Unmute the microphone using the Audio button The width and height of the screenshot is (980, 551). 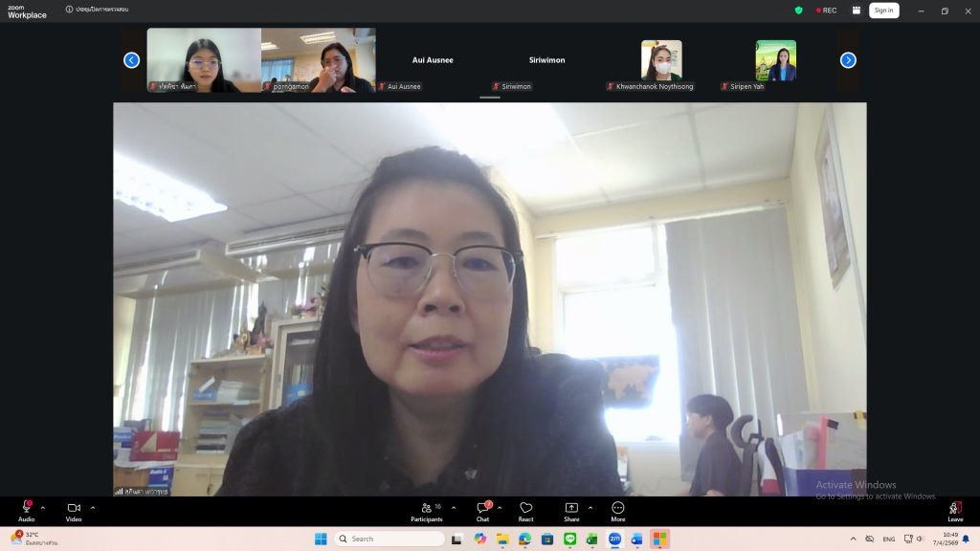(x=26, y=509)
